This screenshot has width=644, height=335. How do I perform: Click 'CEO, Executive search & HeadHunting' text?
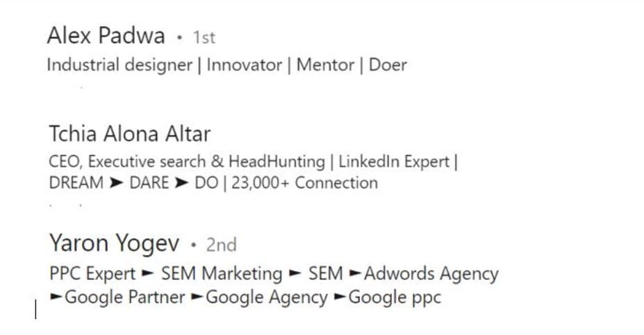pyautogui.click(x=187, y=161)
